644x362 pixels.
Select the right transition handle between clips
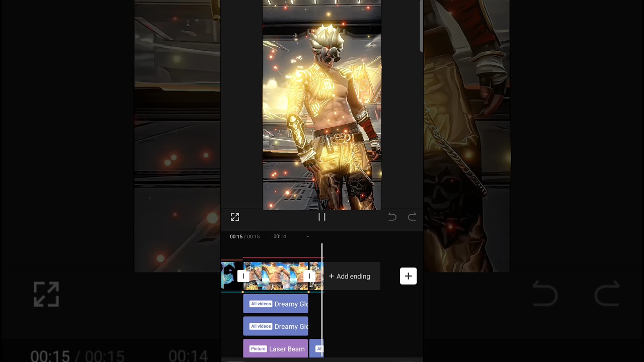tap(309, 276)
